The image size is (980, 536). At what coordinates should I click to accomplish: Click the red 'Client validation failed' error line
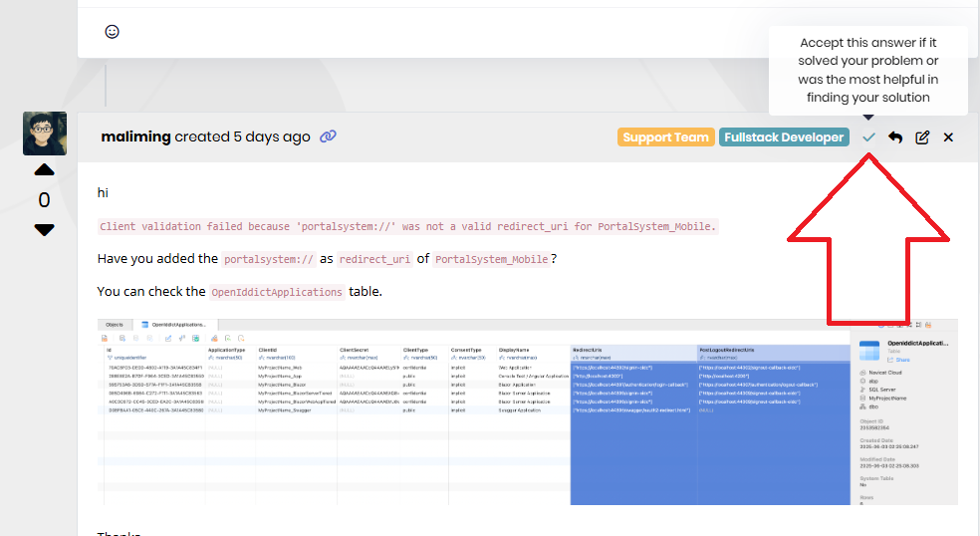coord(407,226)
